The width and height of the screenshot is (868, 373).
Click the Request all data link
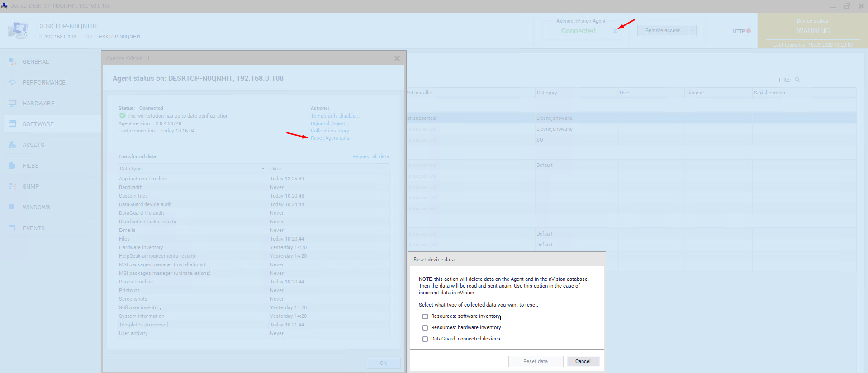click(x=370, y=156)
